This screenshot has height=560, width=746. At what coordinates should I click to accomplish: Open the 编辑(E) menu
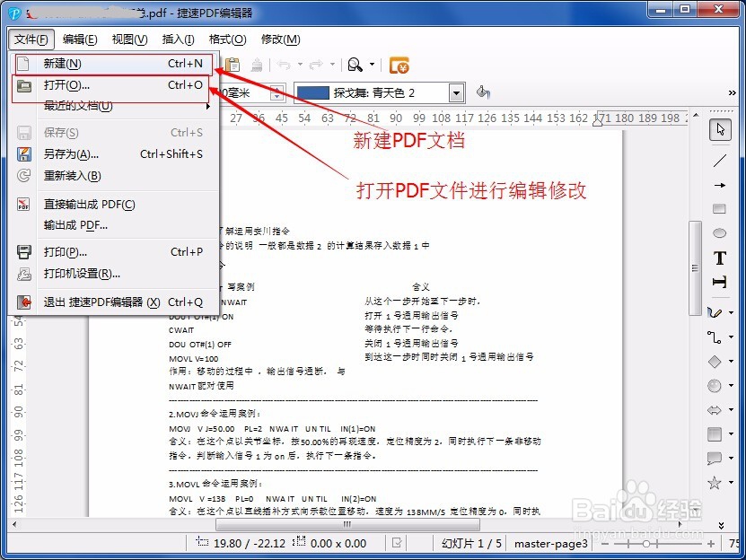point(80,39)
